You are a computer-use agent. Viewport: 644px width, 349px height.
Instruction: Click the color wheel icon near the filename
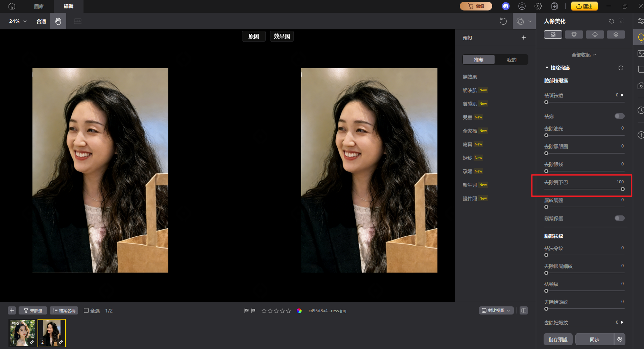(x=300, y=310)
